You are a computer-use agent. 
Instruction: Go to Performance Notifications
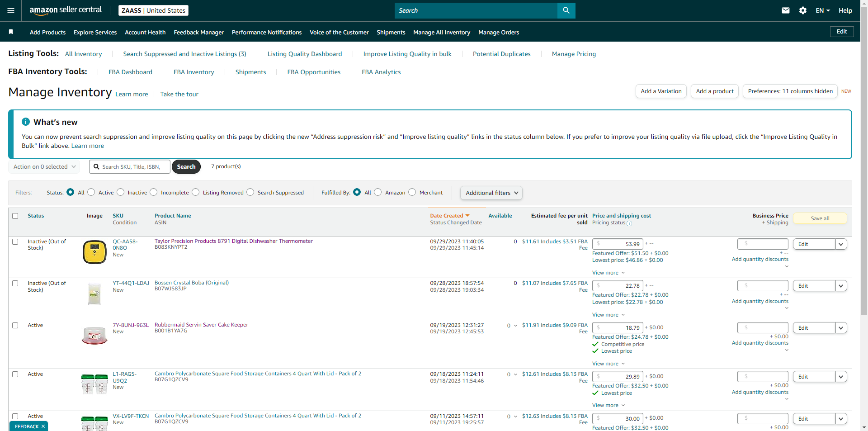(267, 32)
